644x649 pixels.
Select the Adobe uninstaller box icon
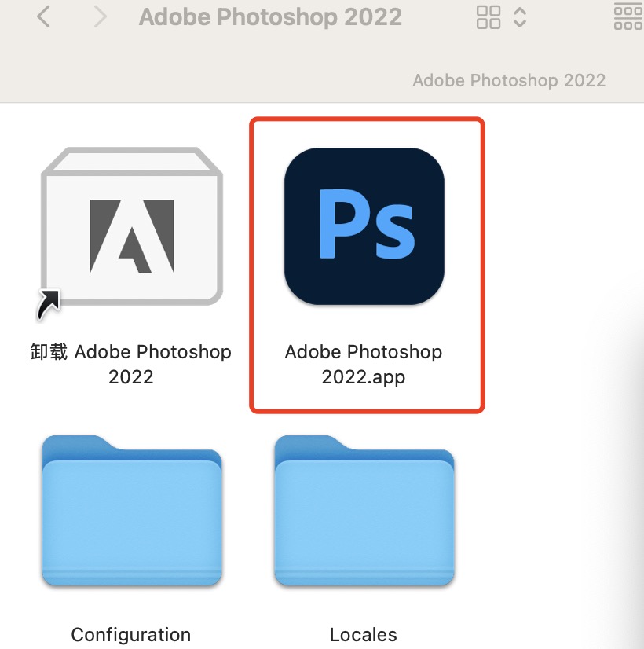point(131,226)
